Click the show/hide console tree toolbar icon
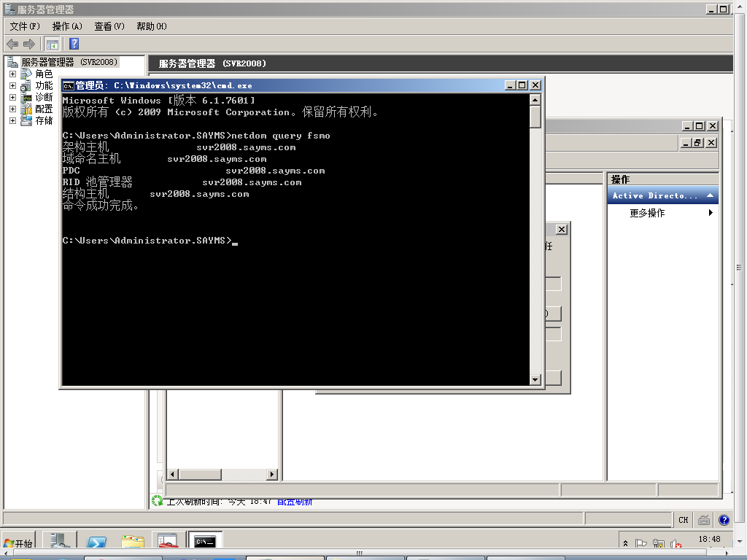This screenshot has height=560, width=747. click(x=53, y=44)
